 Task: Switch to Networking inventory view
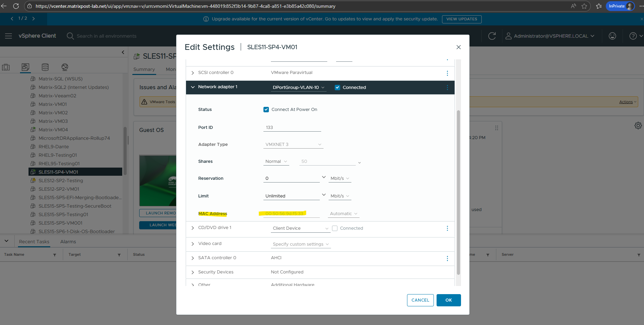(x=65, y=67)
